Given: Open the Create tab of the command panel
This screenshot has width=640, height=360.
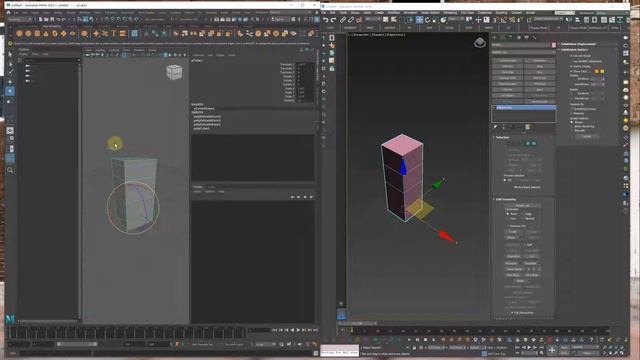Looking at the screenshot, I should pos(495,37).
